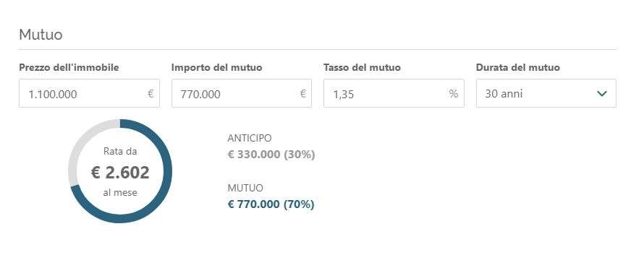Click the euro symbol in the loan amount field
The height and width of the screenshot is (268, 644).
click(303, 94)
